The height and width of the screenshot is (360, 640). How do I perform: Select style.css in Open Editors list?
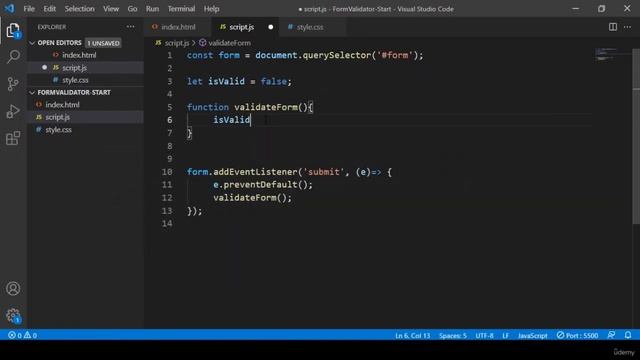(85, 80)
